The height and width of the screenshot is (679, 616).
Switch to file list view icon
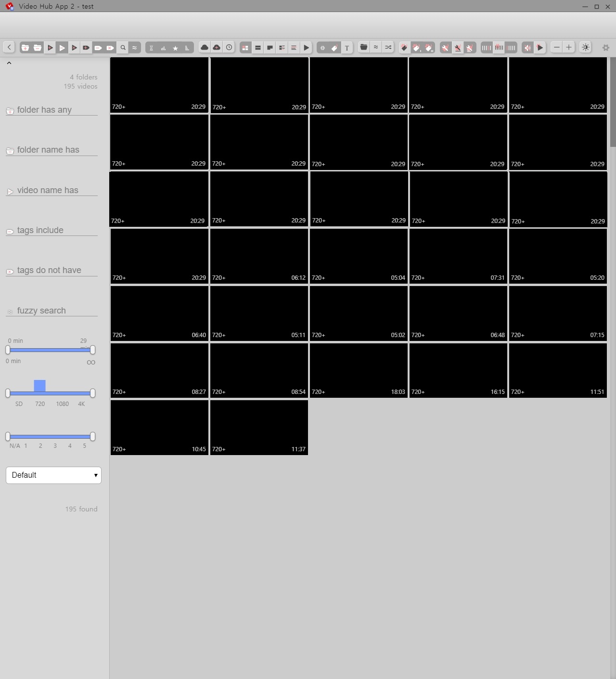[294, 48]
